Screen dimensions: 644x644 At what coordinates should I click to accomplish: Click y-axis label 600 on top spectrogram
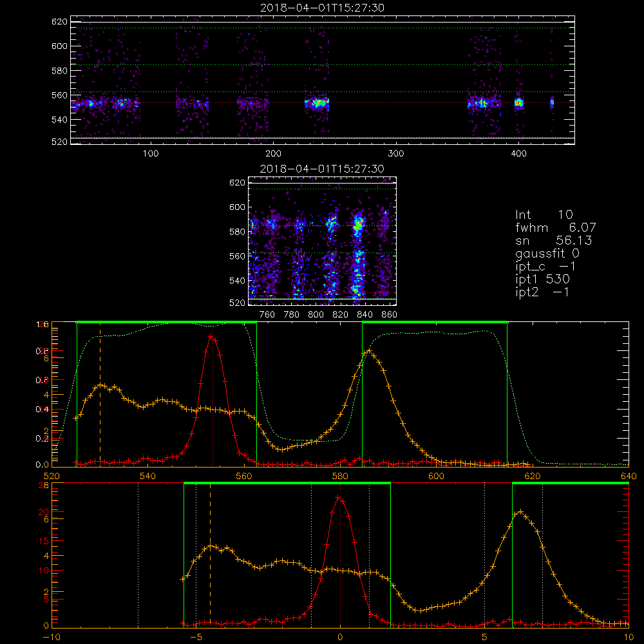coord(59,46)
